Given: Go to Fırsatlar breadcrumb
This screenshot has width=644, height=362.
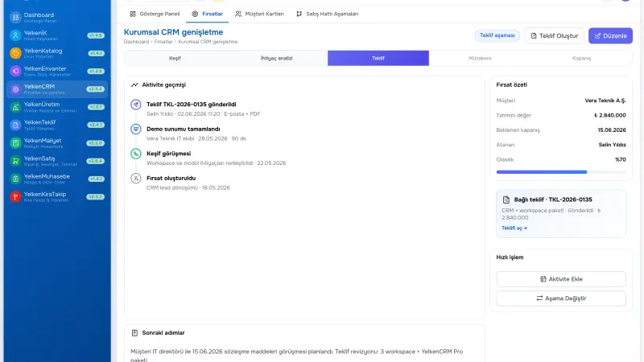Looking at the screenshot, I should coord(163,42).
